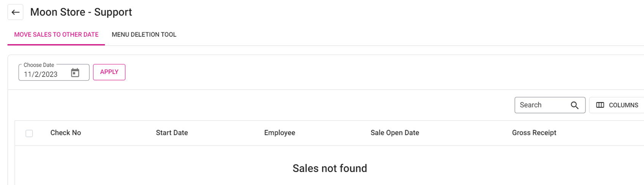Screen dimensions: 644x185
Task: Sort by the Start Date column header
Action: pos(172,133)
